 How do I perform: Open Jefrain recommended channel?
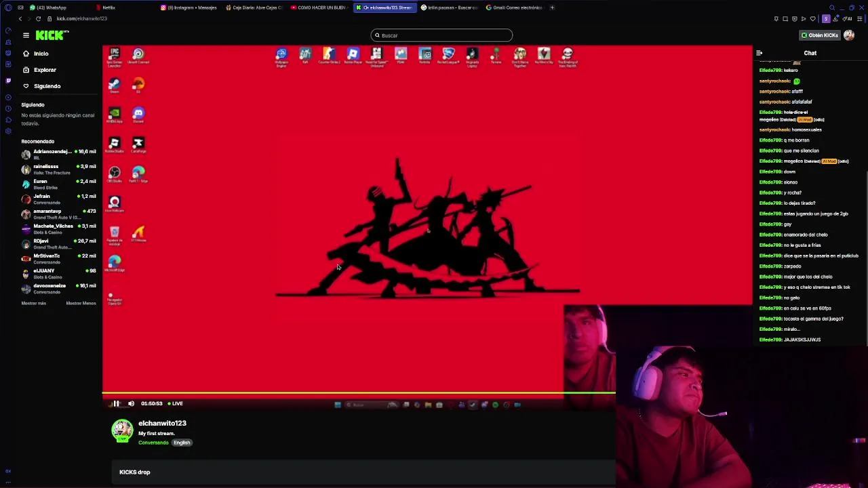coord(58,199)
